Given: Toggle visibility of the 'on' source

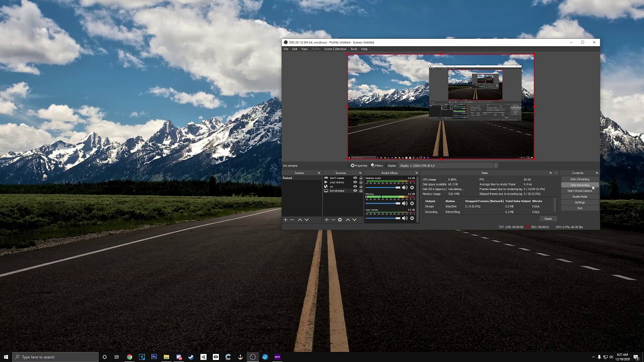Looking at the screenshot, I should pos(355,187).
